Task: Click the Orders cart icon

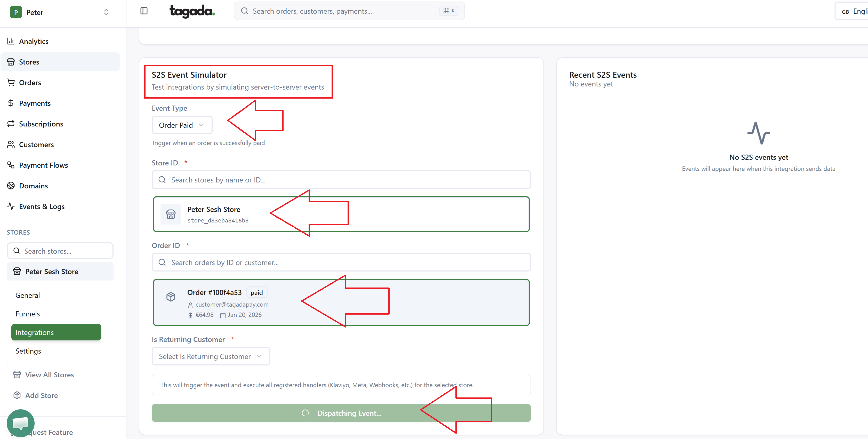Action: point(11,83)
